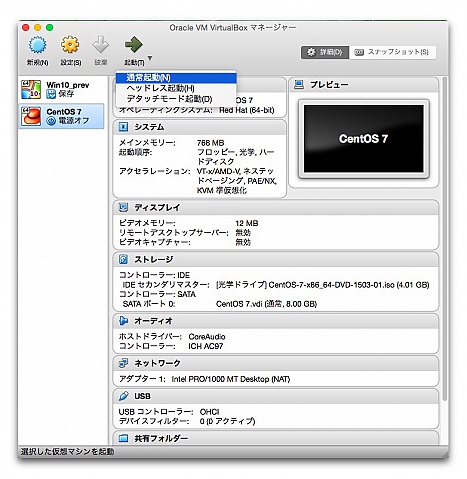
Task: Click the status bar text 選択した仮想マシンを起動
Action: coord(67,452)
